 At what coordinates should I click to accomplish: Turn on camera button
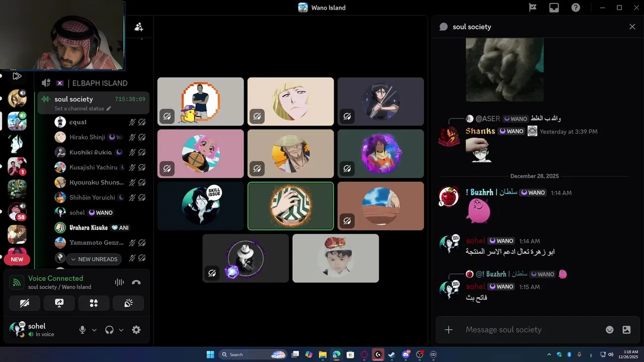pyautogui.click(x=25, y=303)
